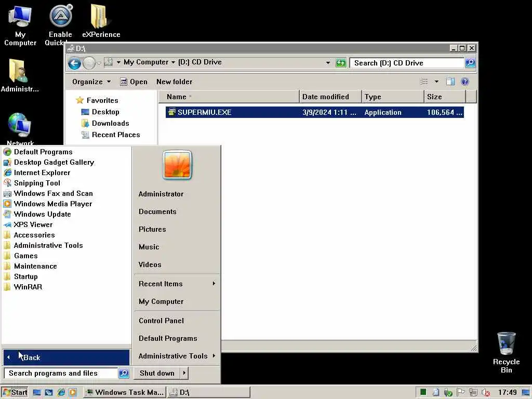Open Pictures from the Start menu
The height and width of the screenshot is (399, 532).
pyautogui.click(x=152, y=229)
